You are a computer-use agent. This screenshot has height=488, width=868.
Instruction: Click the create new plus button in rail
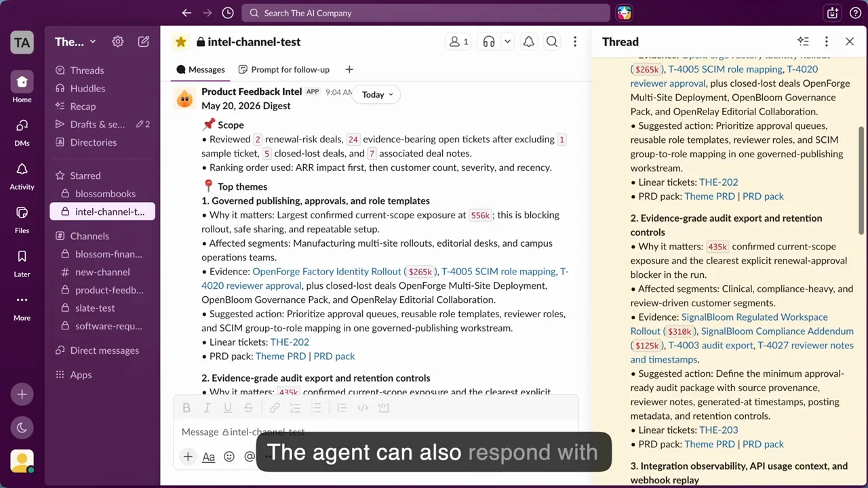click(22, 394)
